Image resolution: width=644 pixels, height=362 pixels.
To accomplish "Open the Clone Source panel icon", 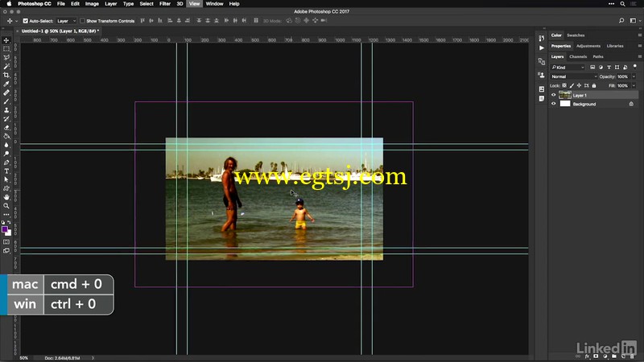I will click(x=541, y=75).
